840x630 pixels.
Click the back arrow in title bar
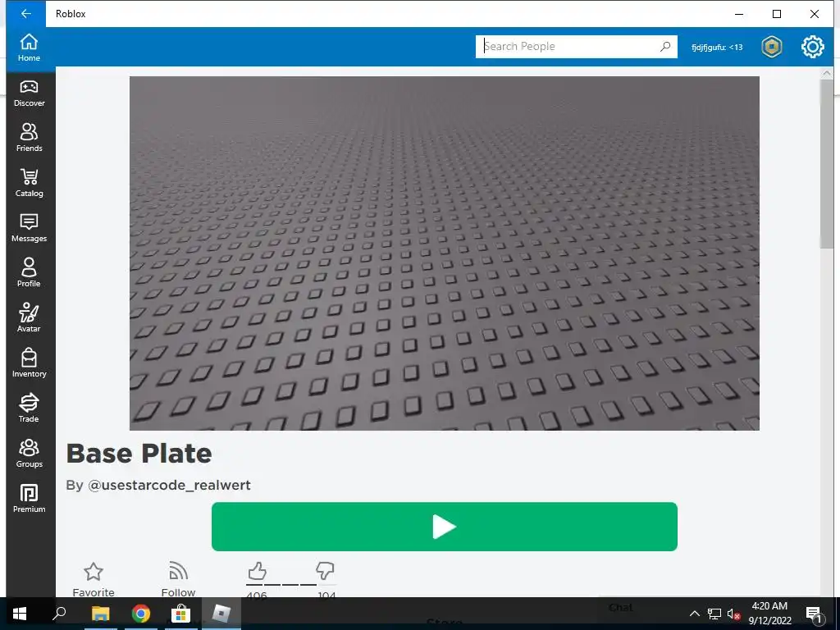[x=25, y=14]
